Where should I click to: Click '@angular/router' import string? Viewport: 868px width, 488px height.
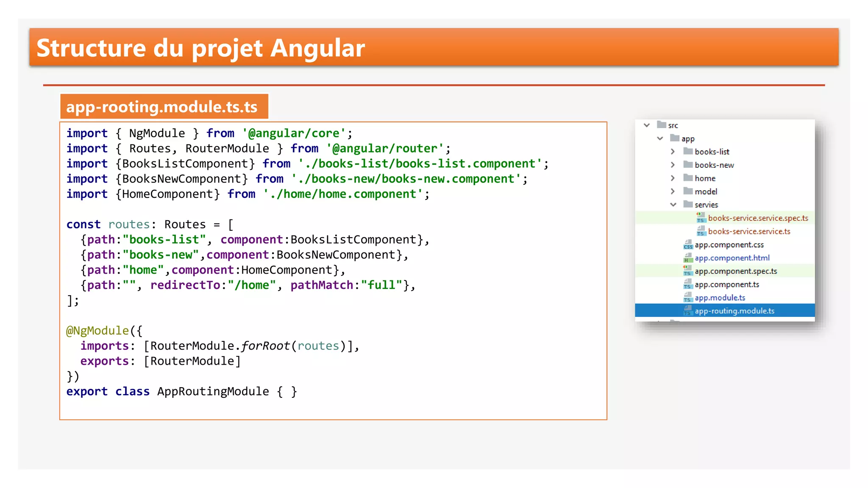point(385,148)
